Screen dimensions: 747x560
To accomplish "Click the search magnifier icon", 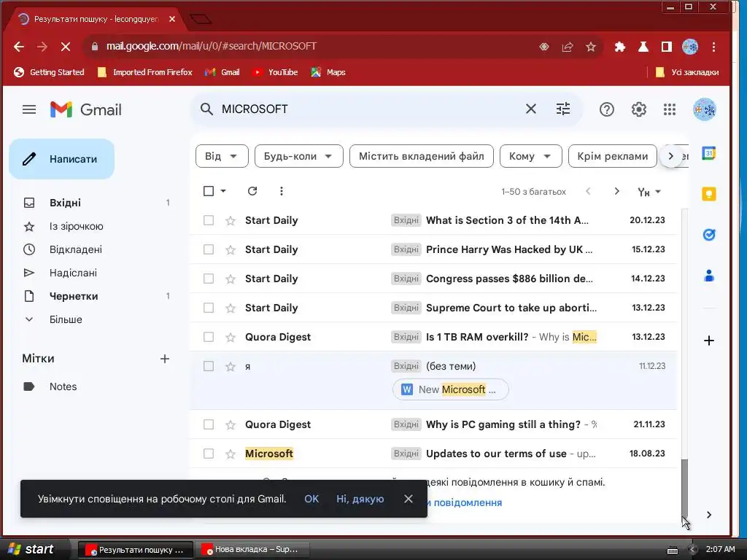I will pos(206,109).
